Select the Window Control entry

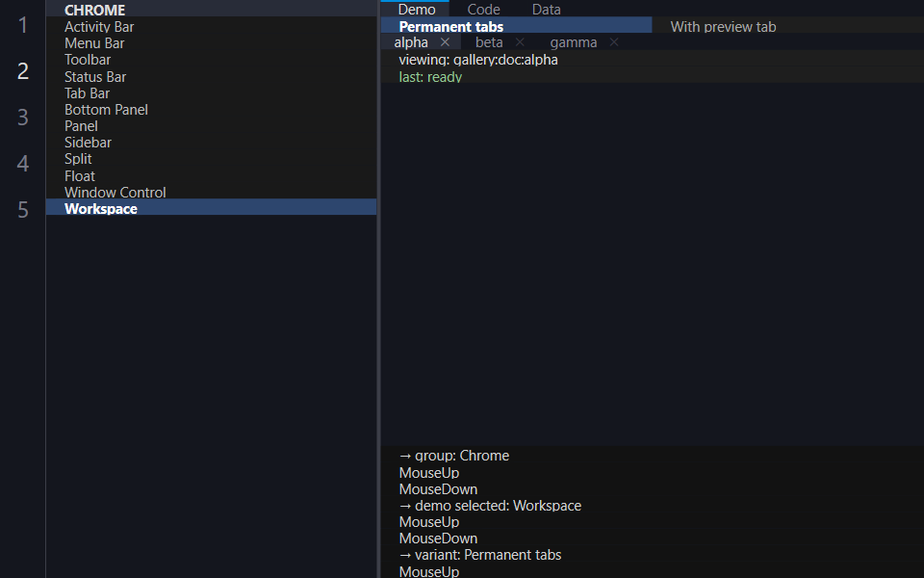[x=211, y=193]
